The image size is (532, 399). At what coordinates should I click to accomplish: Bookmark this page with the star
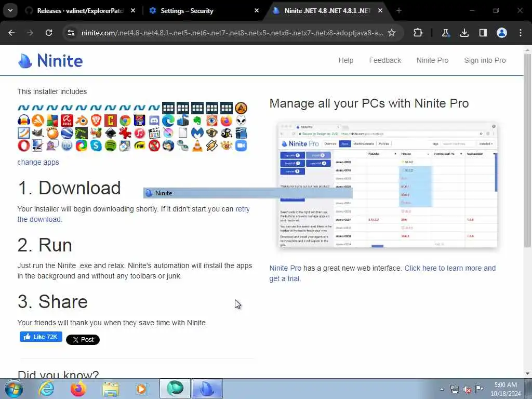point(392,33)
